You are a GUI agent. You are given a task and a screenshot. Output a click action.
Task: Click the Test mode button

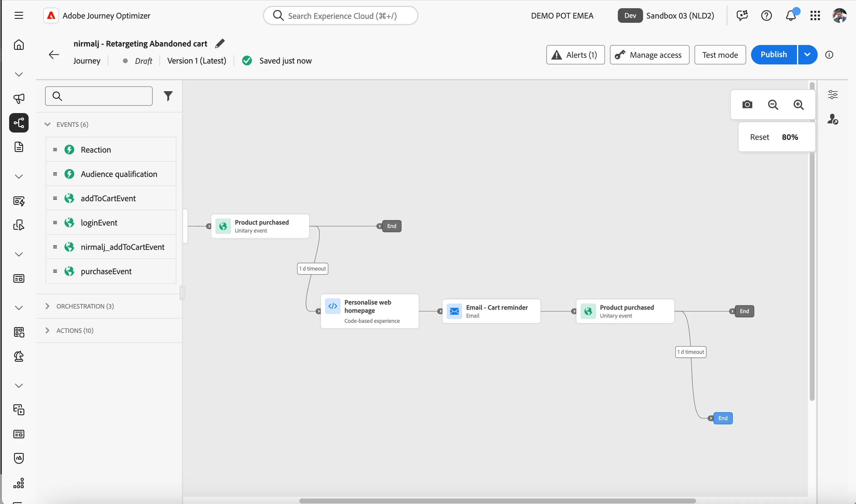(720, 55)
